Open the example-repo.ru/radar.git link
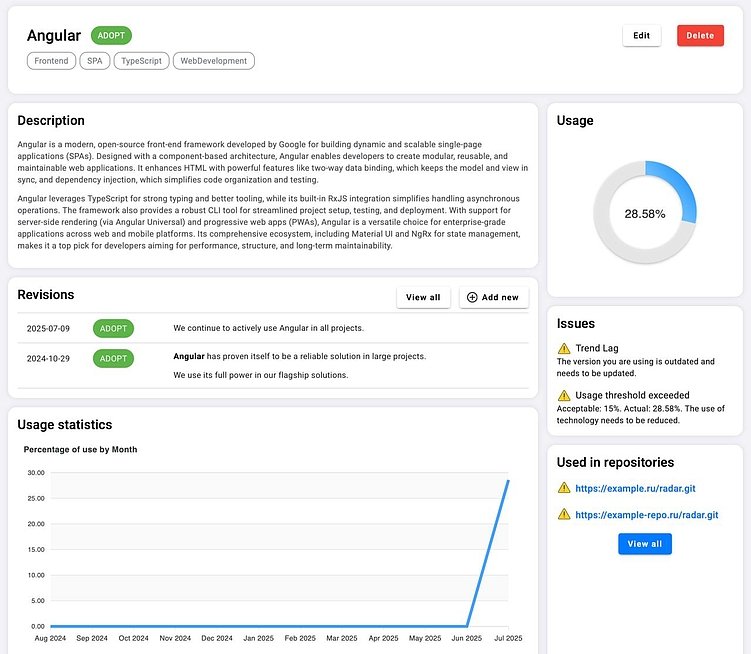The width and height of the screenshot is (751, 654). (x=647, y=515)
